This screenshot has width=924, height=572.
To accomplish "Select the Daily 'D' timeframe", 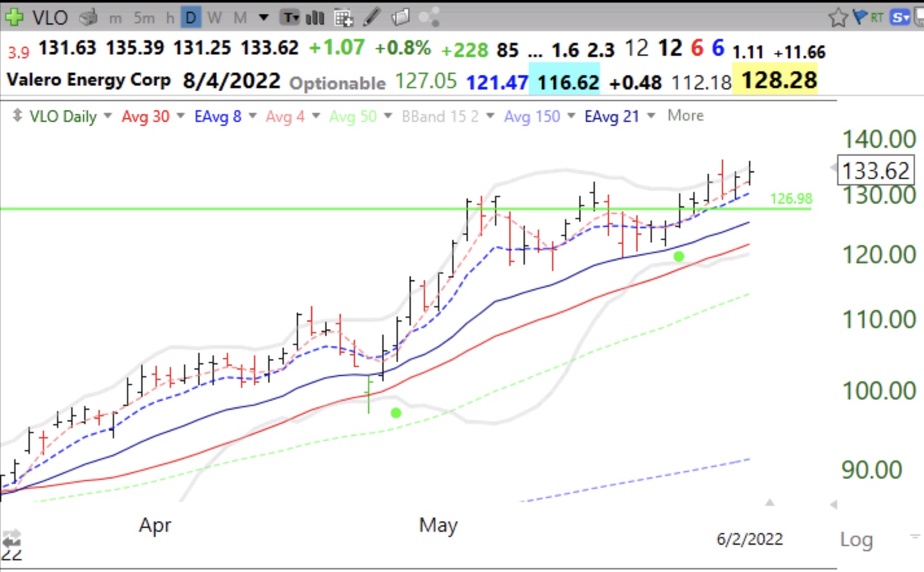I will pos(191,18).
